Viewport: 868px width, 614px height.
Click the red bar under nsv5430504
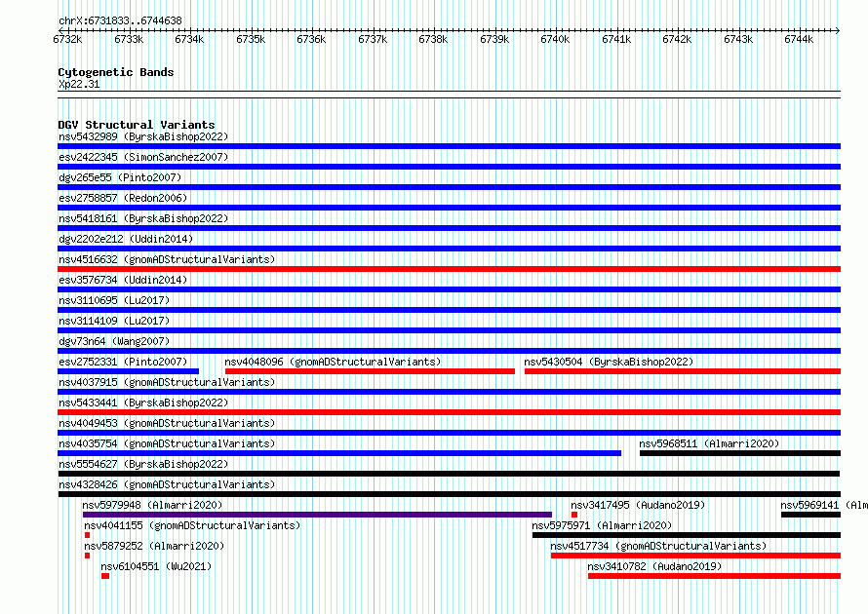(x=683, y=371)
